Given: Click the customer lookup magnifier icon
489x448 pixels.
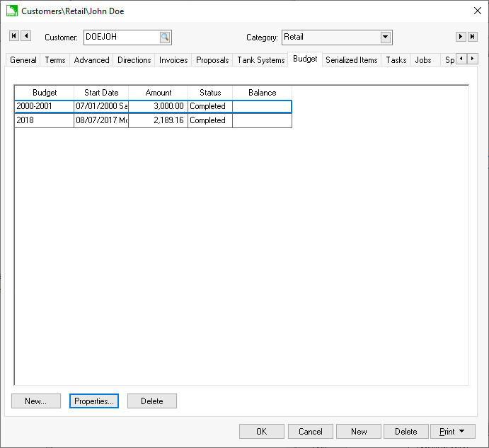Looking at the screenshot, I should [165, 38].
